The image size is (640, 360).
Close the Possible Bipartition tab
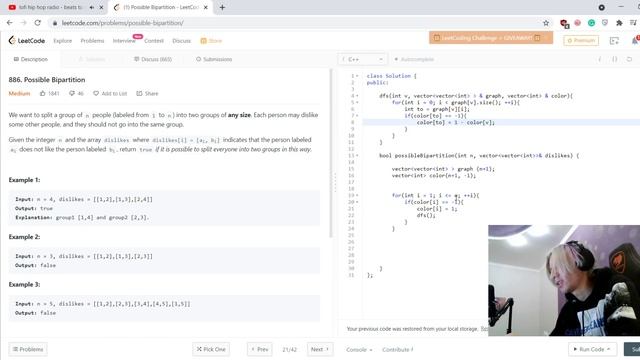206,7
